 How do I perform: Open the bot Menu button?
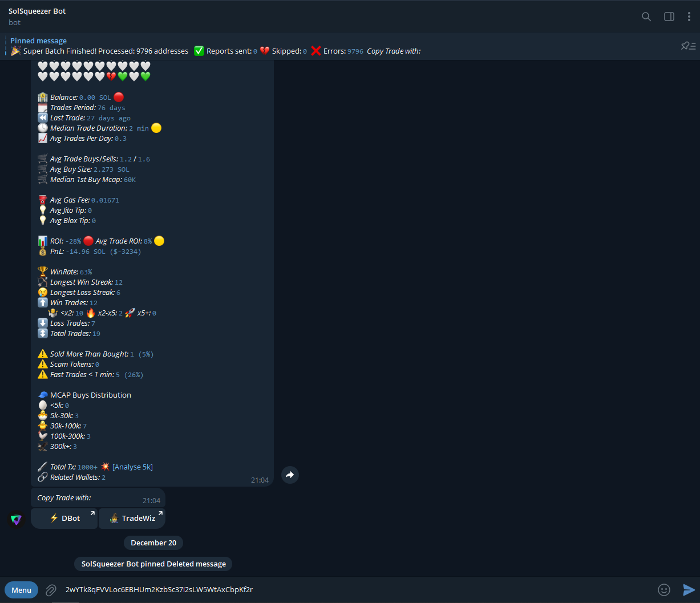pyautogui.click(x=22, y=590)
